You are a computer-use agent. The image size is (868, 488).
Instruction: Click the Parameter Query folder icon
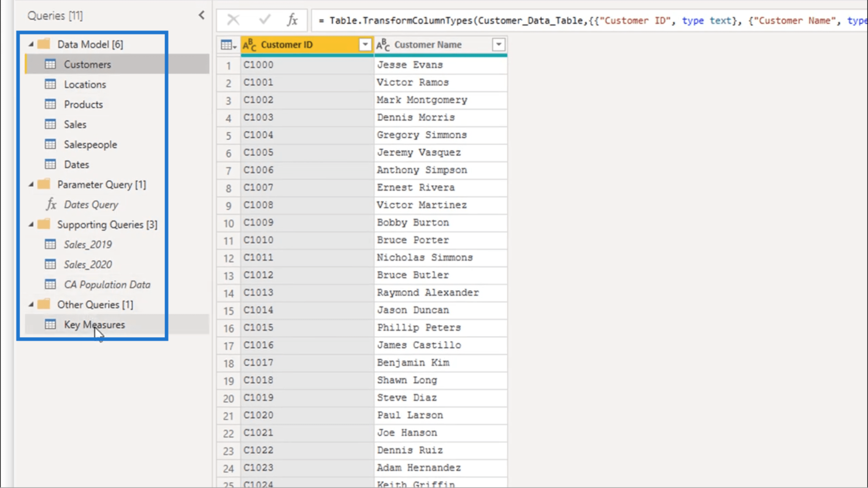44,184
